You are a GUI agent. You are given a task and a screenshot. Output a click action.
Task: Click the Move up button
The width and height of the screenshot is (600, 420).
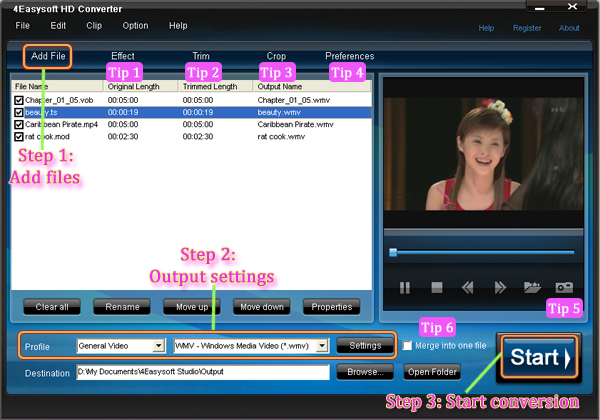click(x=192, y=307)
